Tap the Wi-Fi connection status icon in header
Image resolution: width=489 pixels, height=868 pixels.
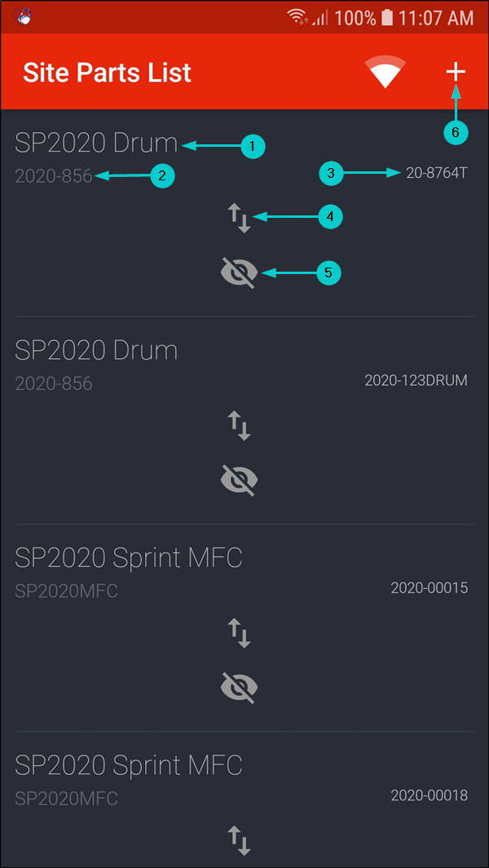tap(385, 73)
